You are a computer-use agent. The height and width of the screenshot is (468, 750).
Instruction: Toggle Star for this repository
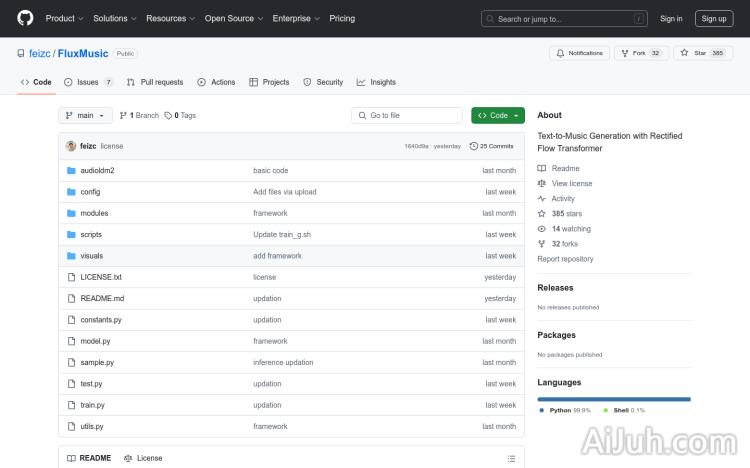[x=703, y=53]
